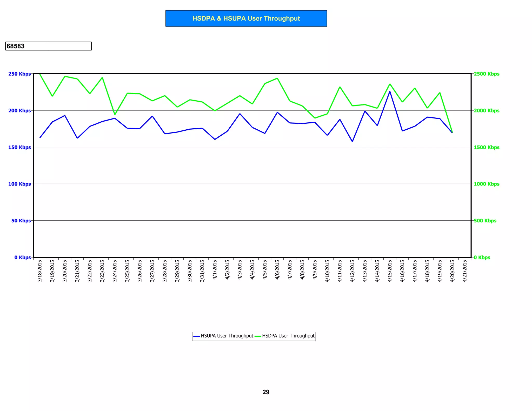This screenshot has width=532, height=411.
Task: Click the 4/4/2015 date label
Action: tap(252, 270)
